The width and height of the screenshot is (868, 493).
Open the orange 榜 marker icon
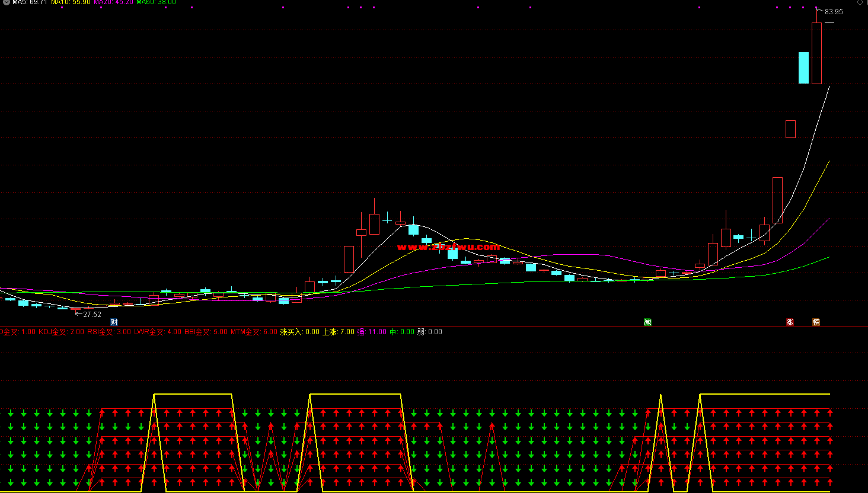tap(816, 322)
